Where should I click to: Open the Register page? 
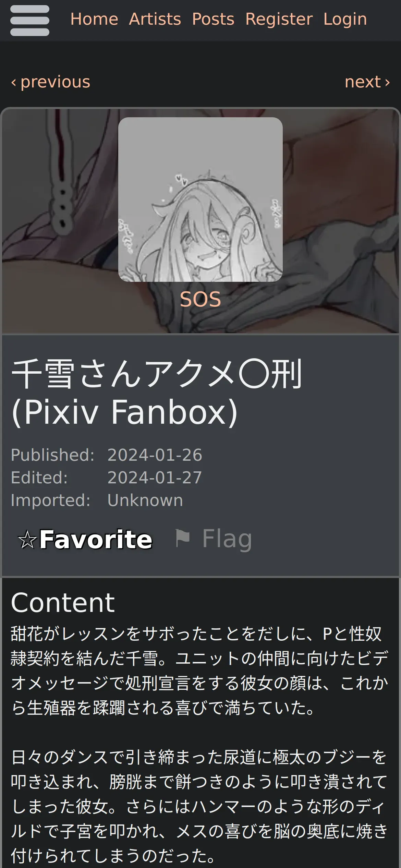[x=279, y=19]
